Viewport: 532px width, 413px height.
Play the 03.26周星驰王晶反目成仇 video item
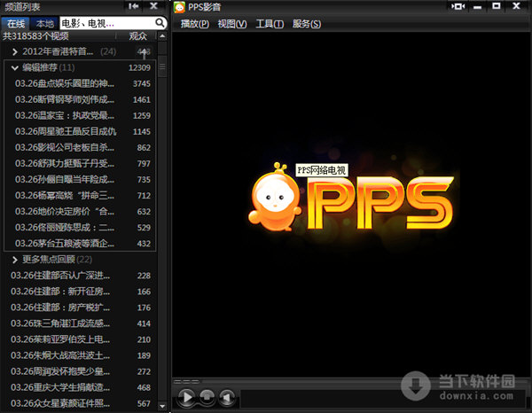pyautogui.click(x=66, y=131)
